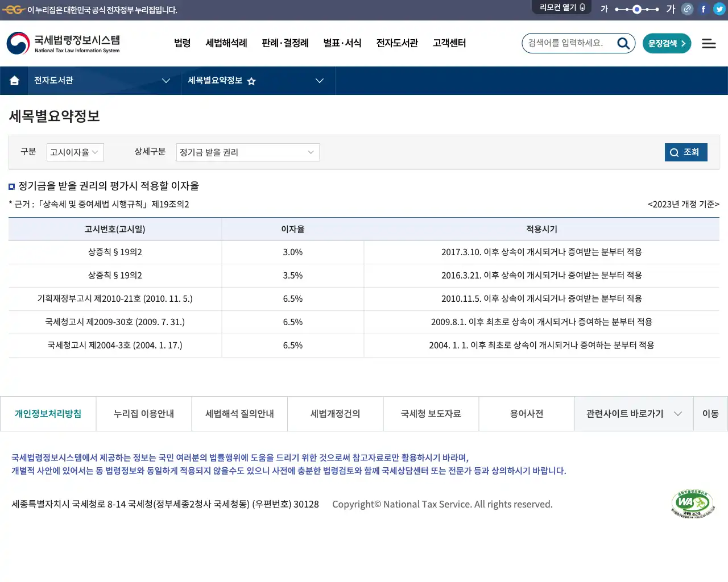Click the 상속세 및 증여세법 시행규칙 basis note
This screenshot has width=728, height=582.
click(99, 205)
